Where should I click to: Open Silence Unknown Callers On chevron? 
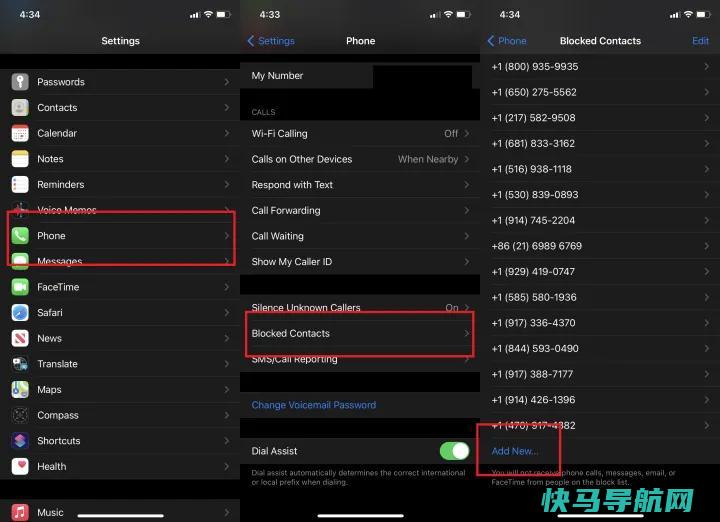coord(467,307)
